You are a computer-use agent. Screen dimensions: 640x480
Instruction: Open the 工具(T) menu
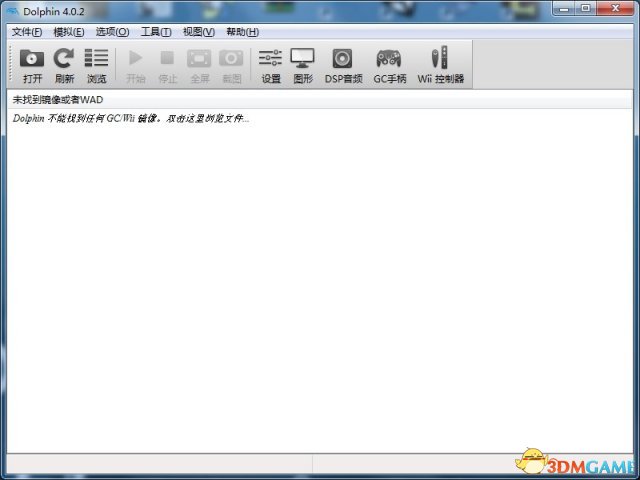point(156,32)
